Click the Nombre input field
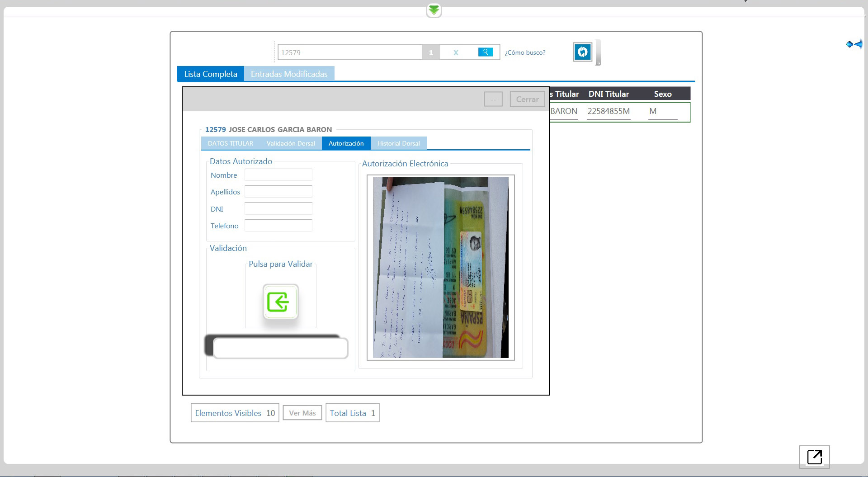The image size is (868, 477). click(278, 175)
